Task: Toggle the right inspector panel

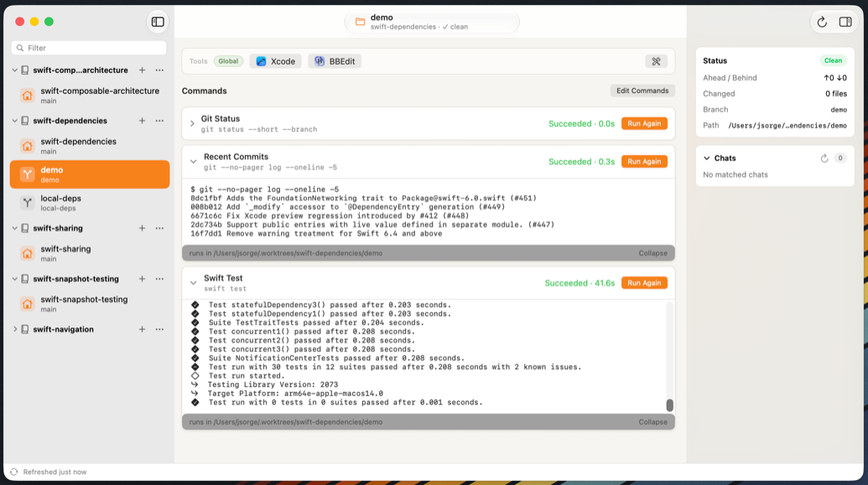Action: tap(845, 22)
